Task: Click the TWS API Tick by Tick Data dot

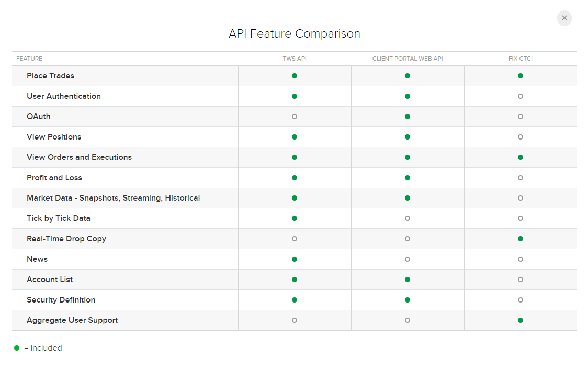Action: pos(295,218)
